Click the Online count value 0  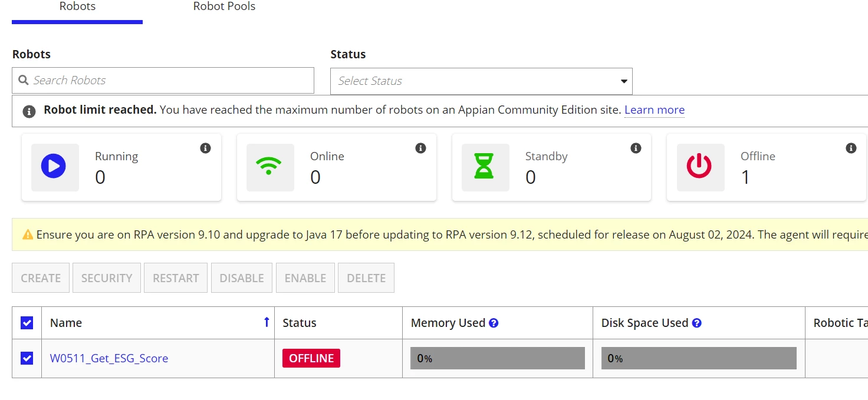click(315, 177)
